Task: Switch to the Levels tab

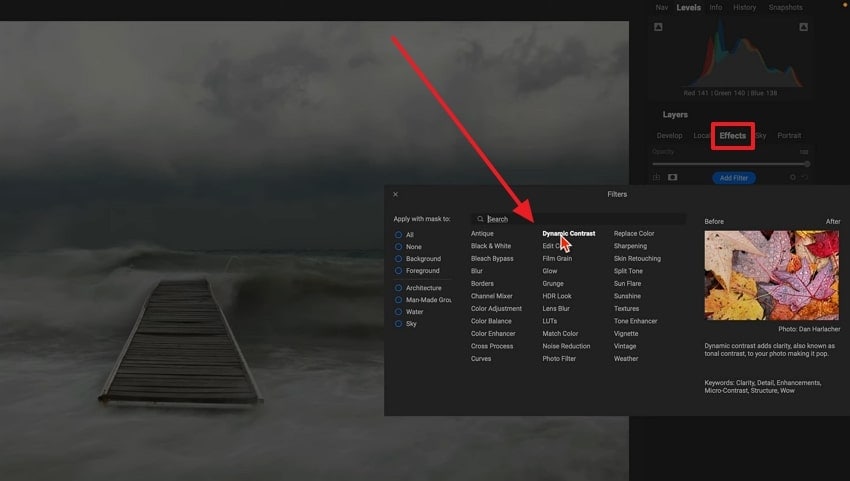Action: pyautogui.click(x=688, y=8)
